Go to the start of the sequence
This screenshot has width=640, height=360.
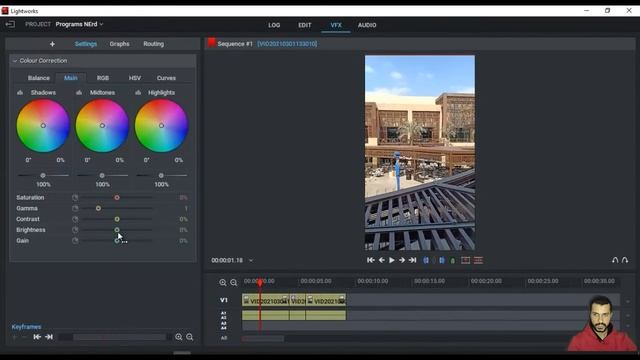[x=371, y=260]
